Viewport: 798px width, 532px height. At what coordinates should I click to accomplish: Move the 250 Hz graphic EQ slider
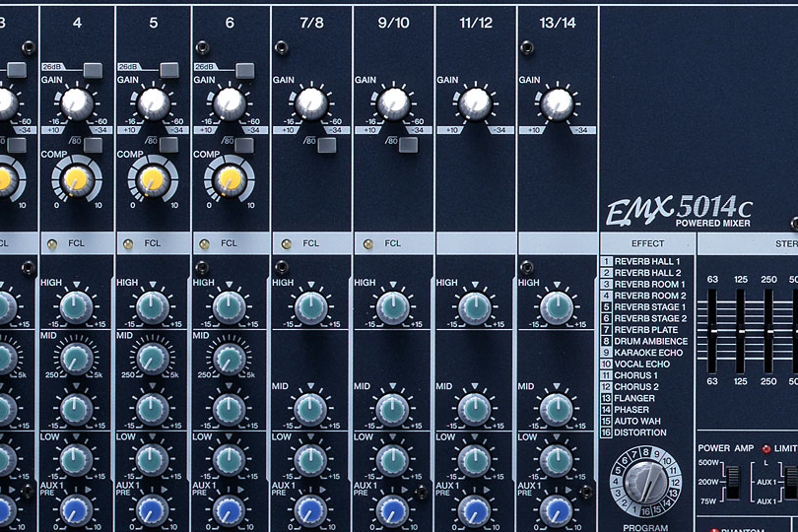point(768,331)
